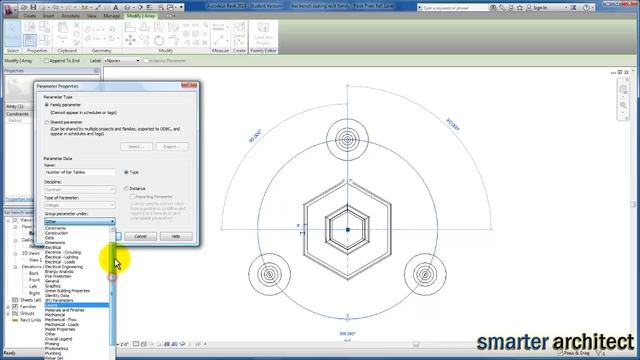Open the View ribbon tab
This screenshot has width=640, height=360.
91,16
